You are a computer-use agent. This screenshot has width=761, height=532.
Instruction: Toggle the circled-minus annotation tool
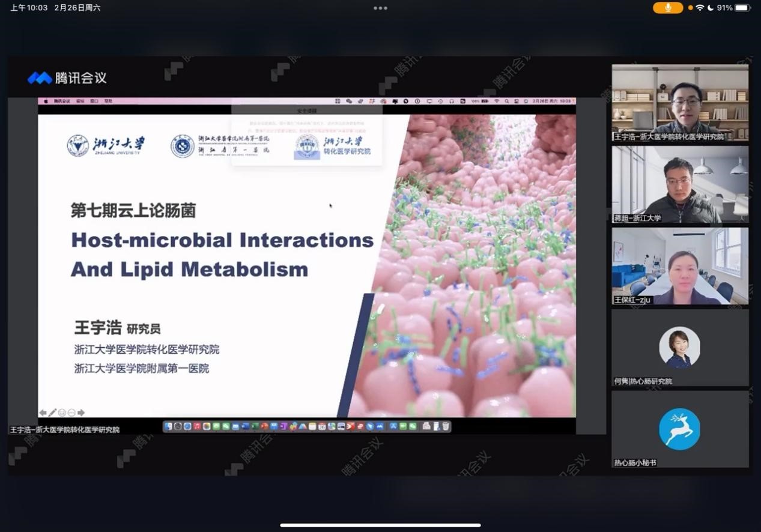coord(71,413)
